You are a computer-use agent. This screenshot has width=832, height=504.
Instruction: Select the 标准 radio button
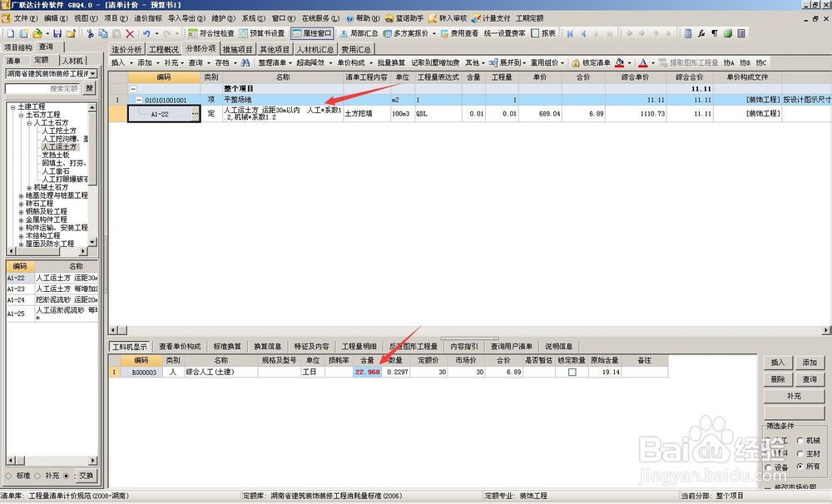click(x=8, y=476)
